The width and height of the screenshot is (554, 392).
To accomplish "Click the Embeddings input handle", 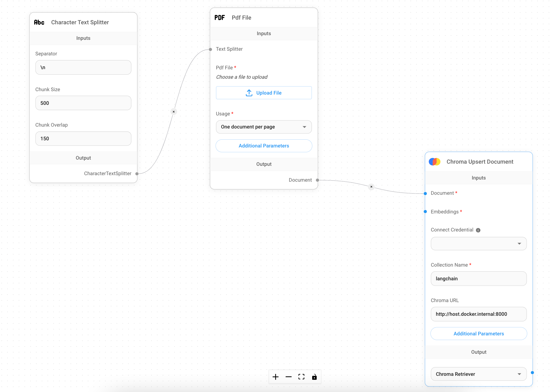I will click(425, 212).
